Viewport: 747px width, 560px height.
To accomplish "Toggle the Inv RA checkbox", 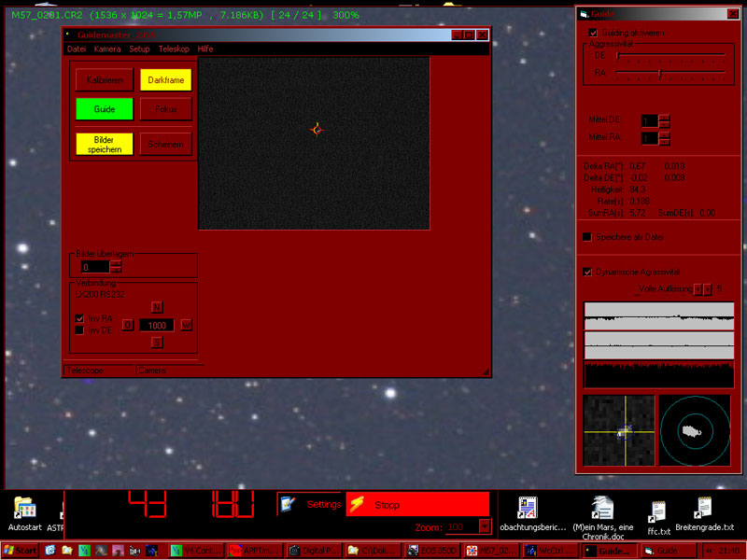I will click(x=79, y=318).
